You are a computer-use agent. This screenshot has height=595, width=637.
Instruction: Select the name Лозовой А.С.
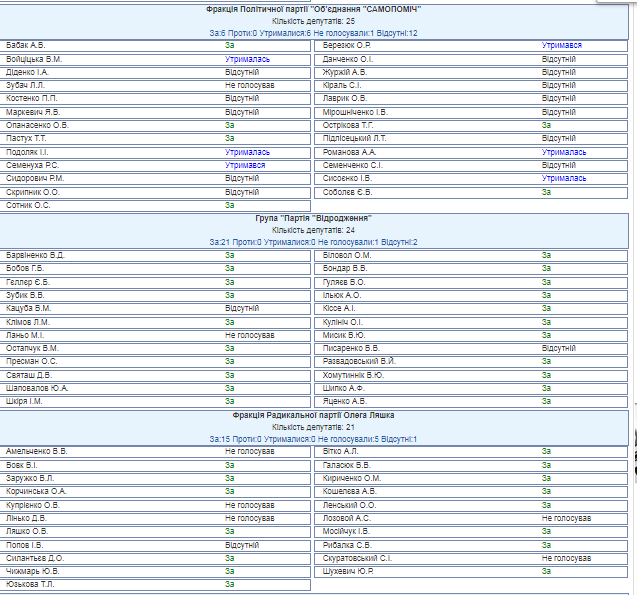(x=347, y=518)
